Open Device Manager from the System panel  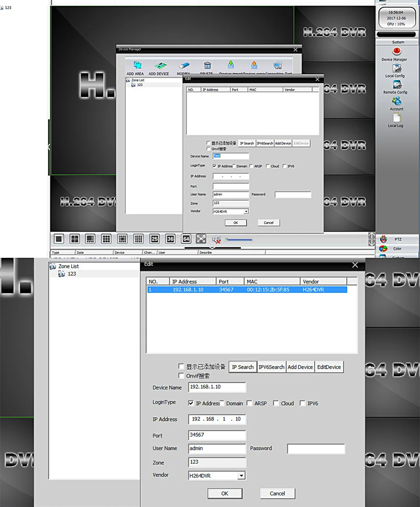click(396, 51)
